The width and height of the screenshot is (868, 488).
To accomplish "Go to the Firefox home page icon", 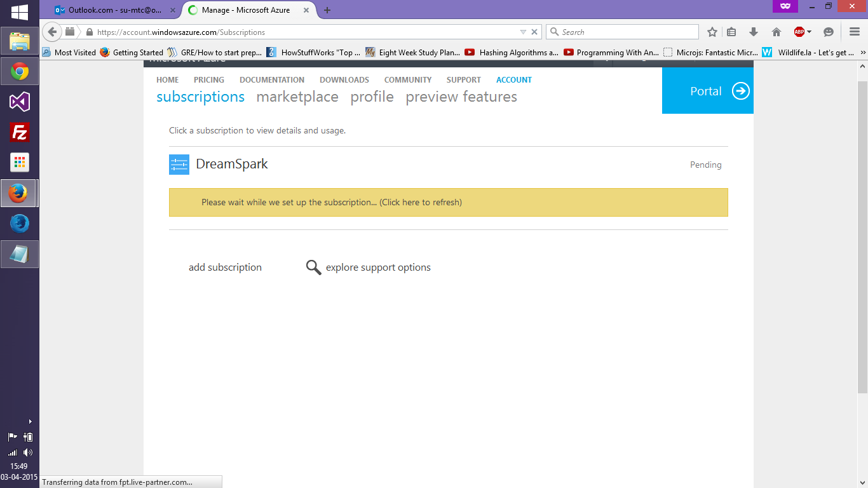I will 776,32.
